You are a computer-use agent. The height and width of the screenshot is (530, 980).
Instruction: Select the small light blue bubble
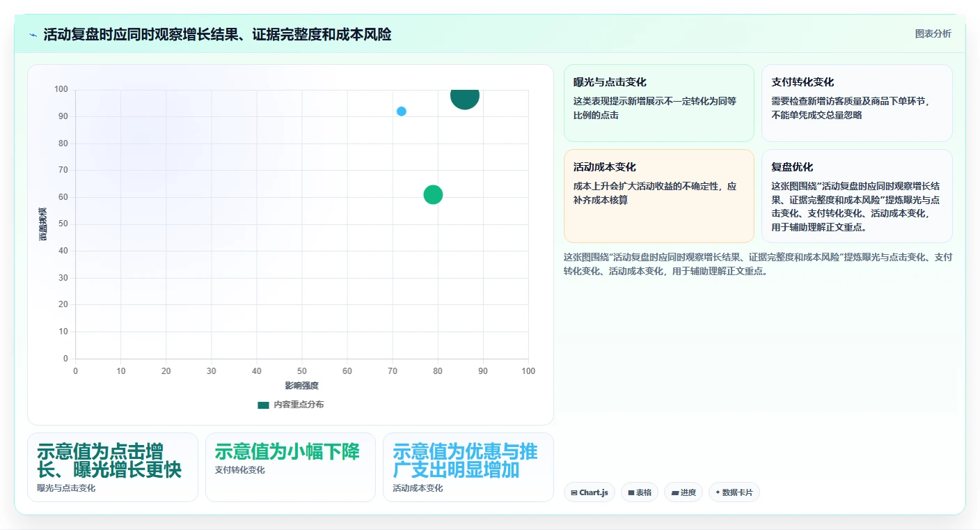(x=402, y=111)
